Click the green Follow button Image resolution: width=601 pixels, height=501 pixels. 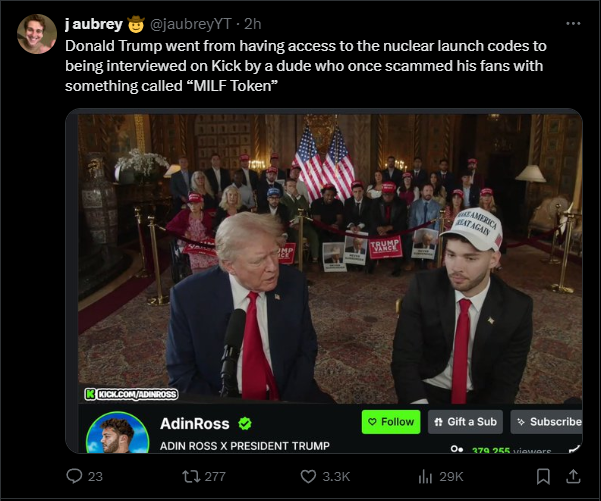(x=391, y=422)
